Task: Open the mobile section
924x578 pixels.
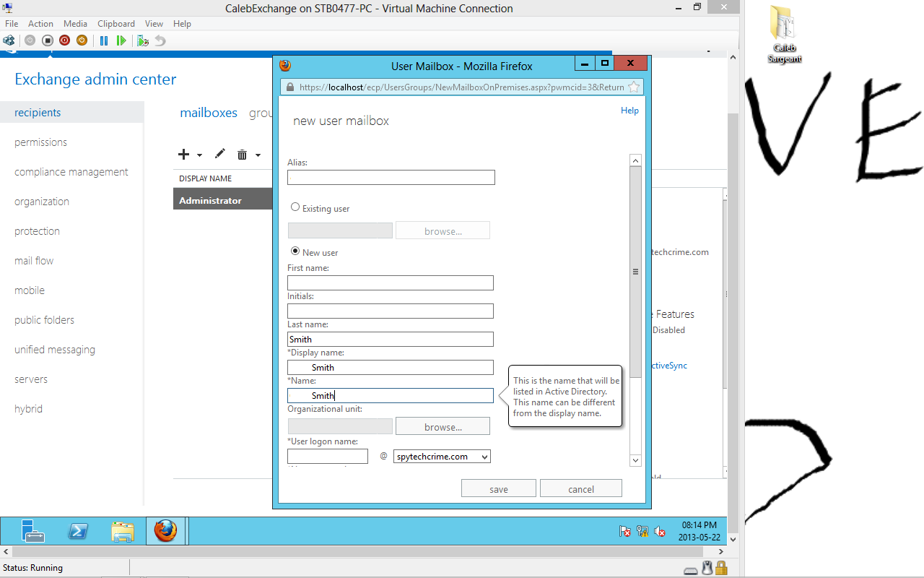Action: [30, 290]
